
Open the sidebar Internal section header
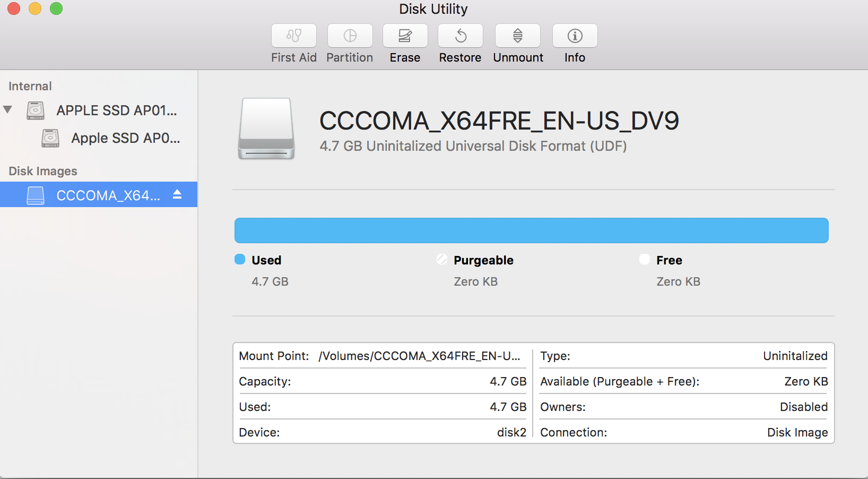click(30, 85)
